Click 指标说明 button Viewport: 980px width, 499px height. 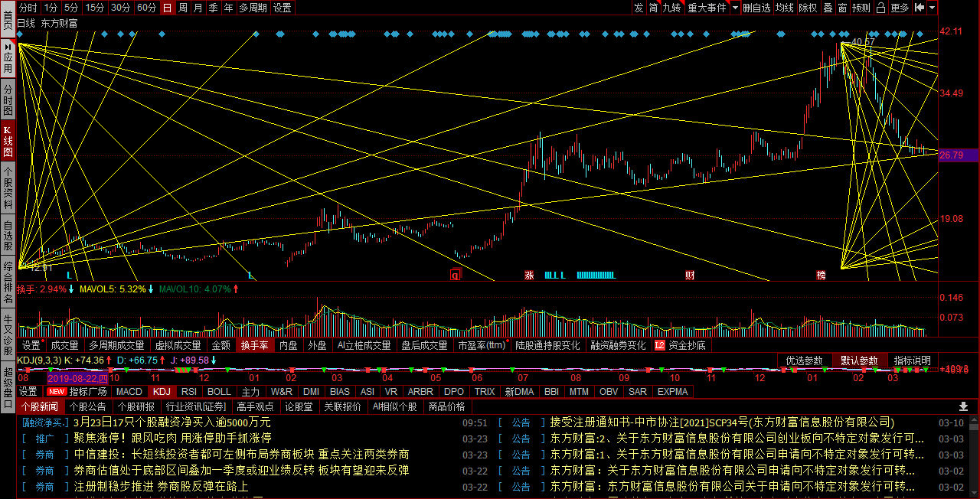(913, 360)
